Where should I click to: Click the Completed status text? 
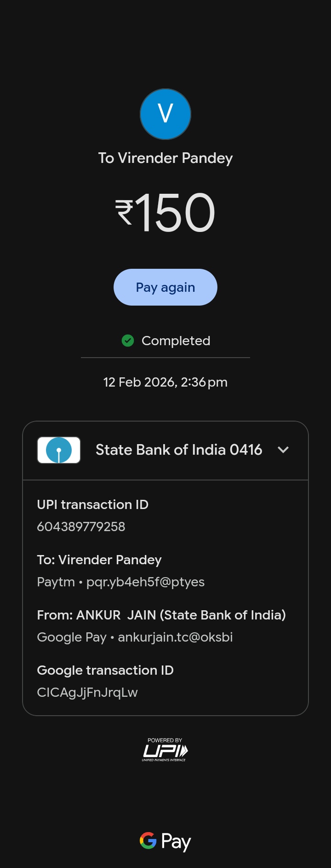coord(176,341)
